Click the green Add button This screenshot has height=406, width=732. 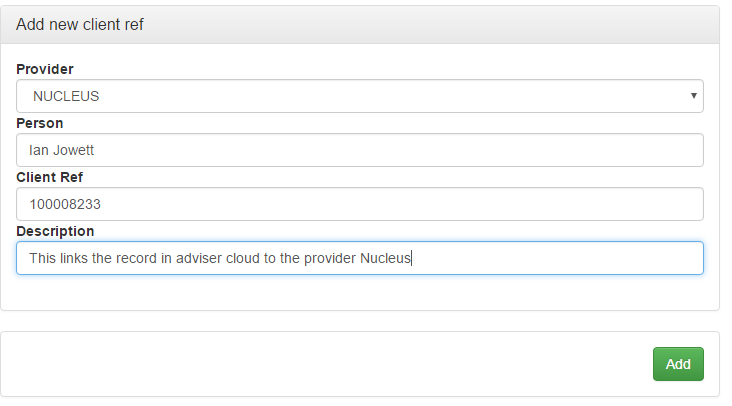point(678,364)
